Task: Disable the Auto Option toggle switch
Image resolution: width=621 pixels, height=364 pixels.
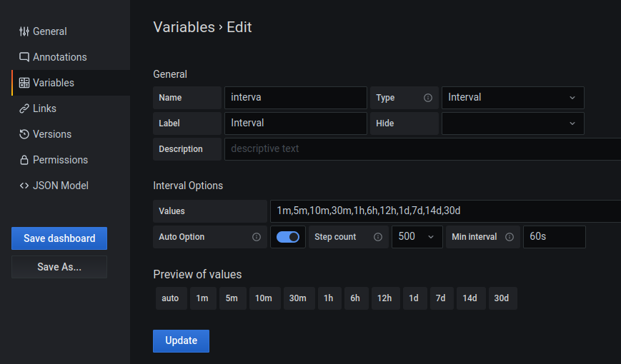Action: pos(288,237)
